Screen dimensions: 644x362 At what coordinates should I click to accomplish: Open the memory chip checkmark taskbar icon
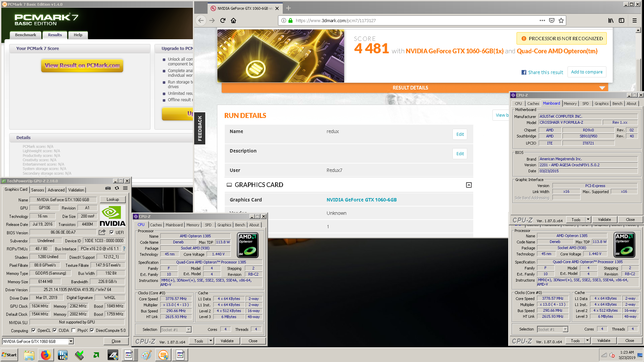(x=79, y=355)
